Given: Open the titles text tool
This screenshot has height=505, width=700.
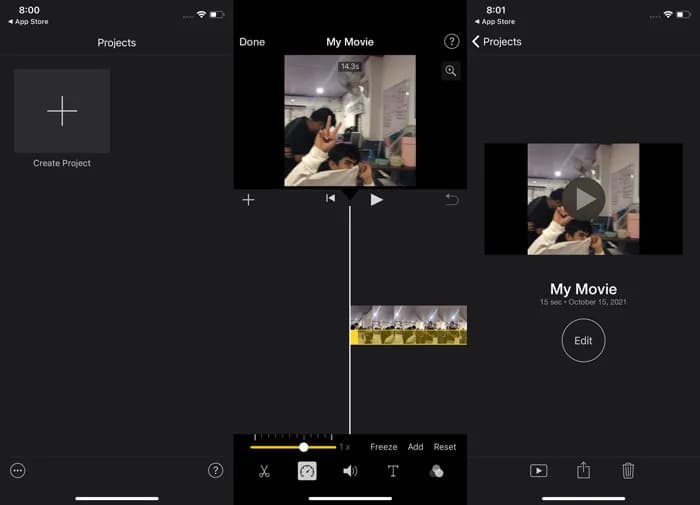Looking at the screenshot, I should pyautogui.click(x=393, y=471).
